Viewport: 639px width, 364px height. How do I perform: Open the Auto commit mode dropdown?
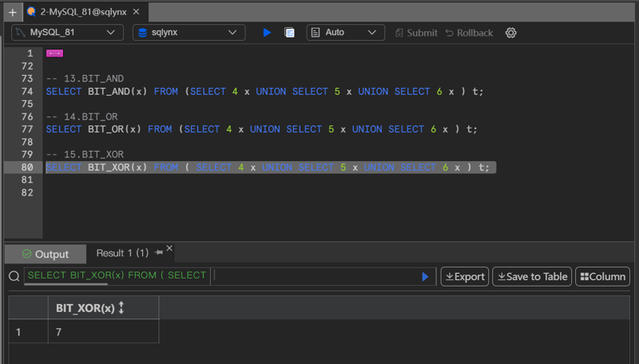(345, 33)
